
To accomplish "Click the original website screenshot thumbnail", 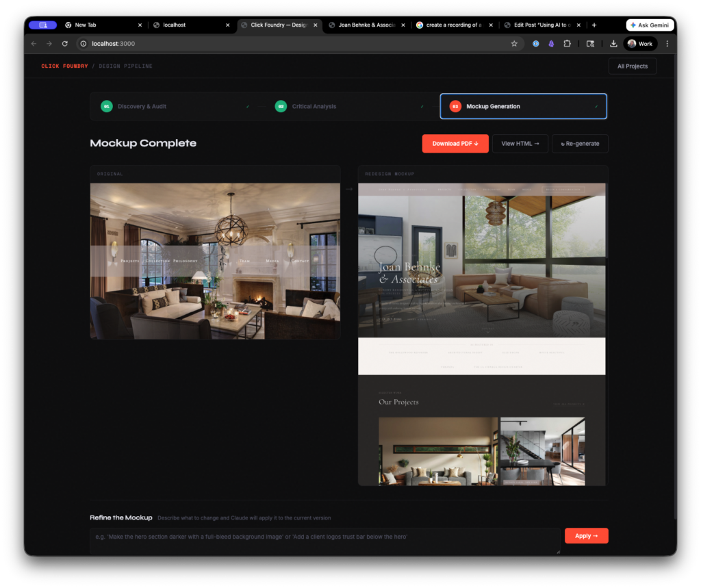I will click(x=215, y=260).
